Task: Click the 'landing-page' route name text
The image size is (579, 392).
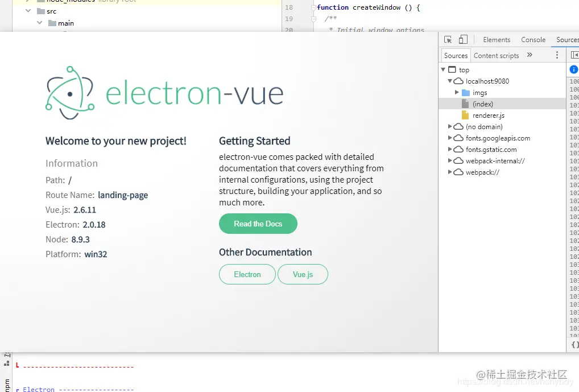Action: (123, 195)
